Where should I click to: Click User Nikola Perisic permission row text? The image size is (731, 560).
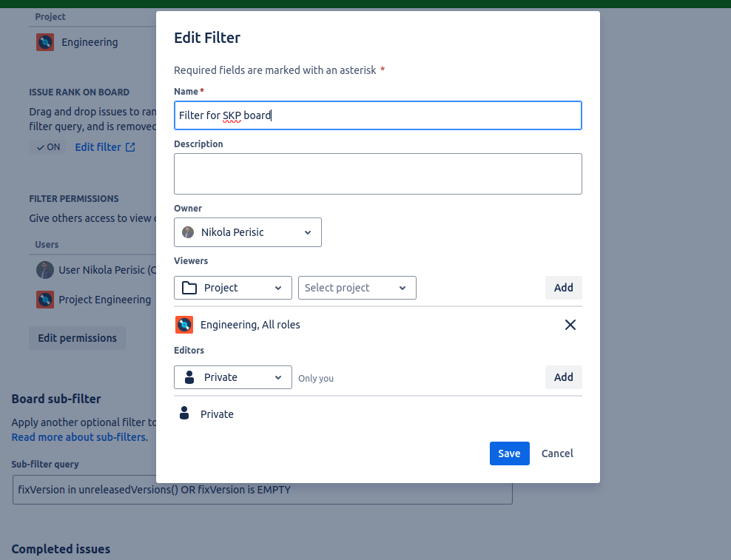tap(107, 270)
